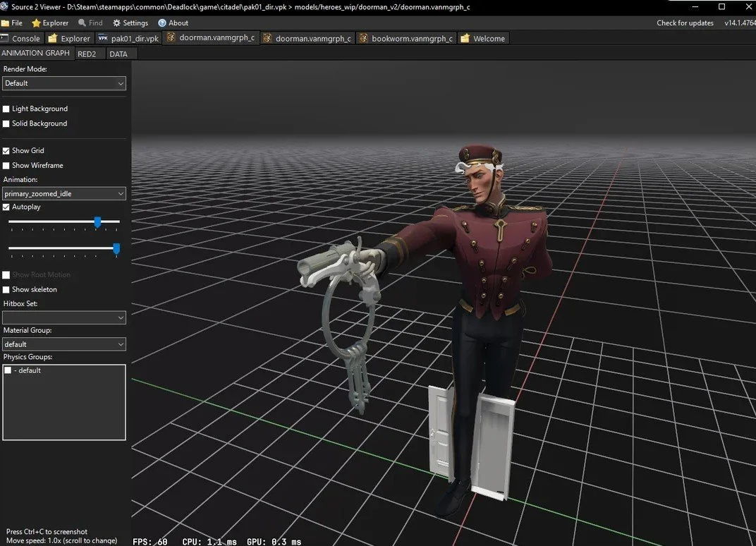Click the Physics Groups list box
Viewport: 756px width, 546px height.
pos(64,402)
